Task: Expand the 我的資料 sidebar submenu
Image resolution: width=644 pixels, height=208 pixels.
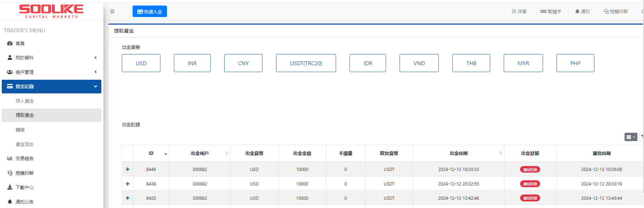Action: point(51,58)
